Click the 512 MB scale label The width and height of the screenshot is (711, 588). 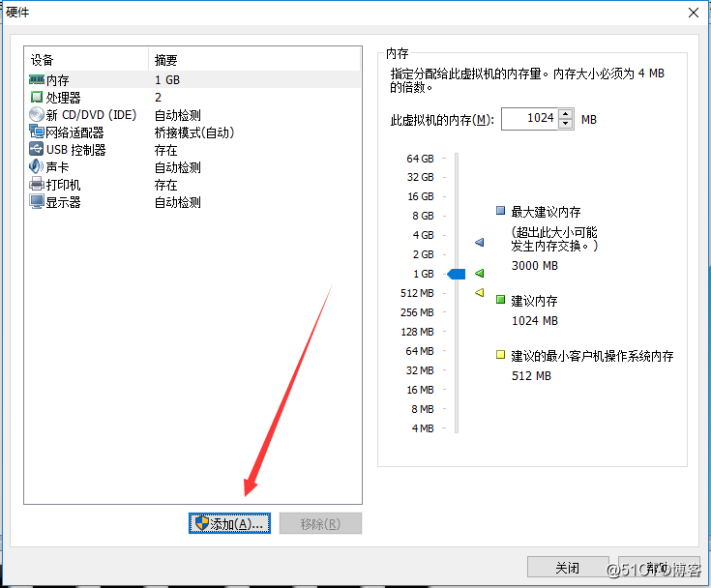click(x=417, y=293)
